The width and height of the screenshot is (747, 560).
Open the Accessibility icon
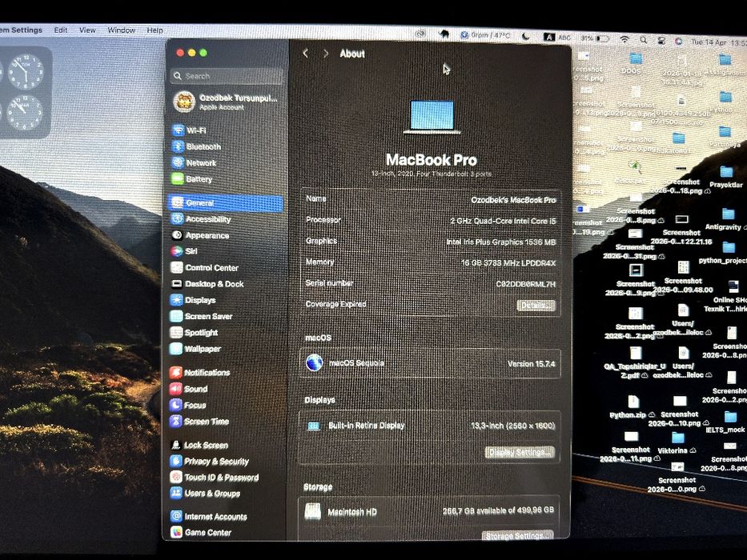(178, 218)
